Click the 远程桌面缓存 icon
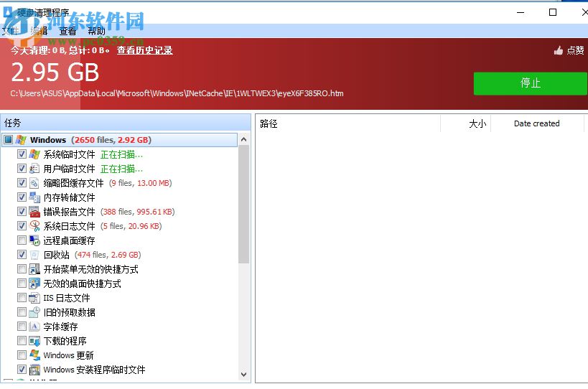The image size is (588, 389). pos(34,240)
